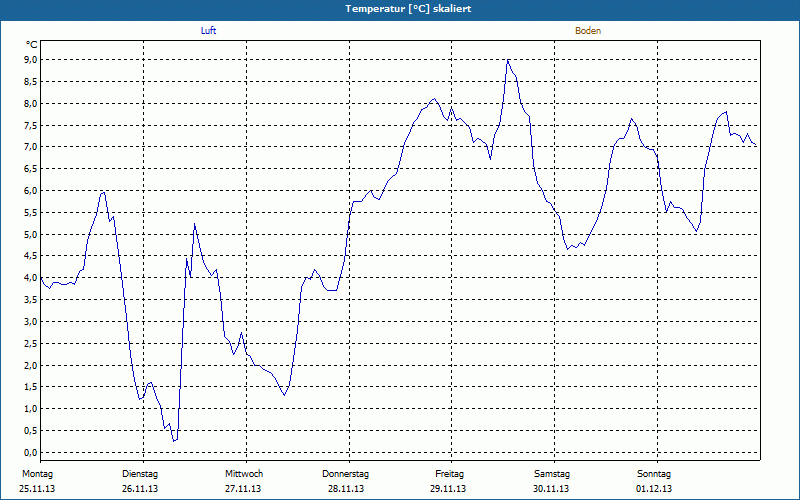Click the 2,0 y-axis value
The height and width of the screenshot is (500, 800).
point(31,365)
